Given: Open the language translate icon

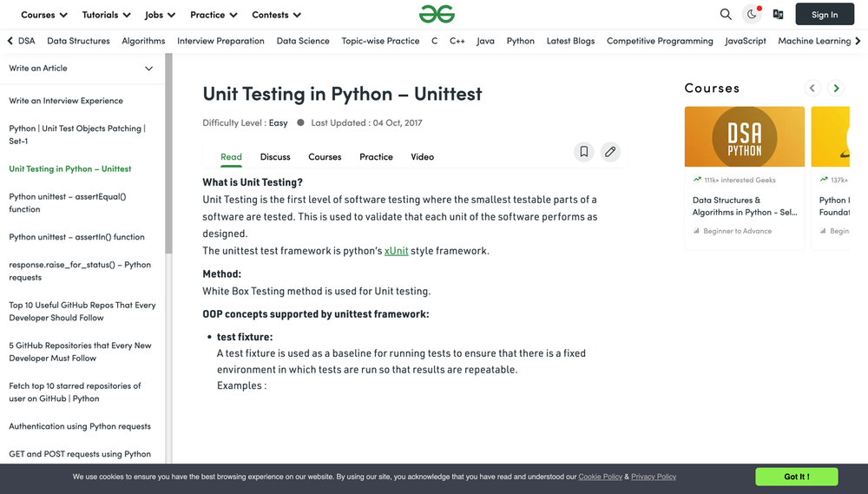Looking at the screenshot, I should click(778, 14).
